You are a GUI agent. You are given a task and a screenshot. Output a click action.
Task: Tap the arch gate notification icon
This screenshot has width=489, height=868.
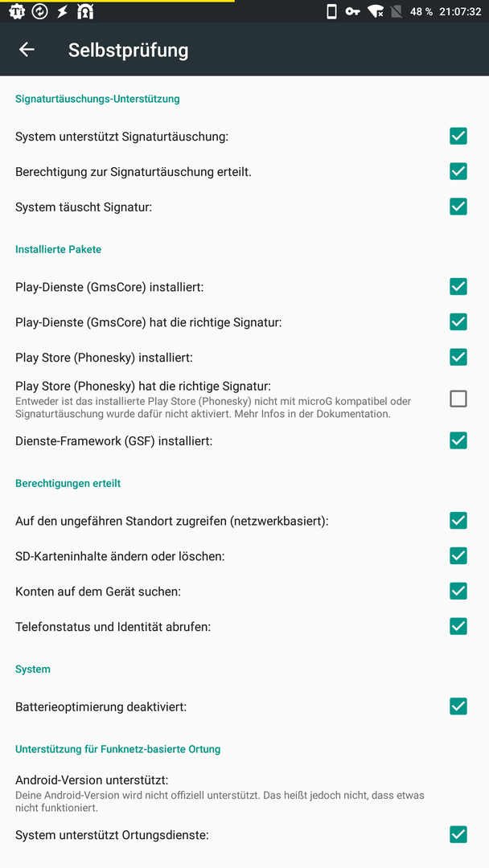[x=85, y=11]
